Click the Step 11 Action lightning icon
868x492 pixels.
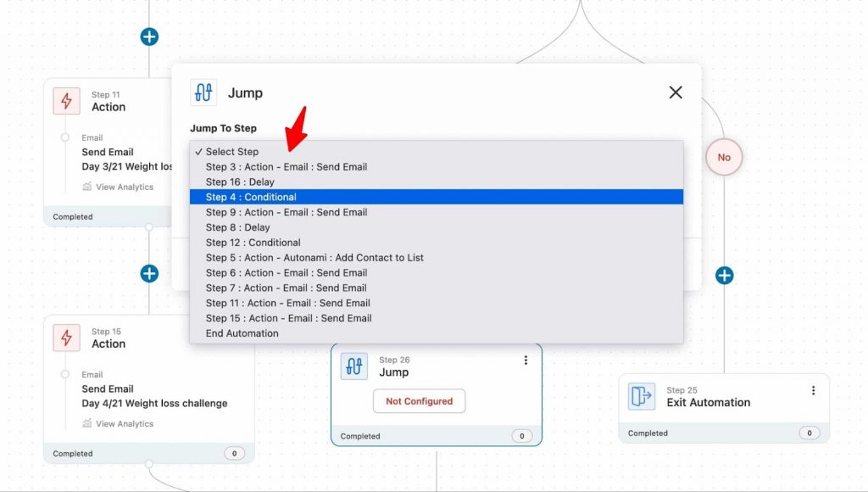tap(66, 101)
